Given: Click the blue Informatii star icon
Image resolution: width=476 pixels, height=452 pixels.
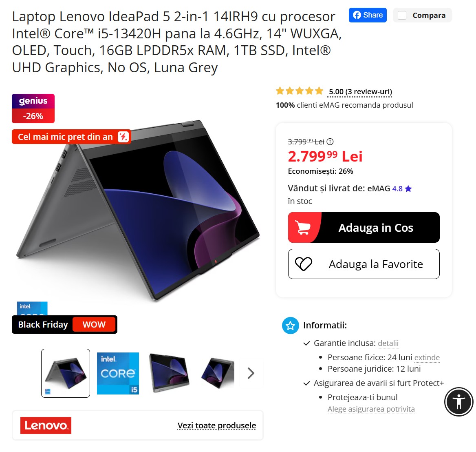Looking at the screenshot, I should click(290, 326).
